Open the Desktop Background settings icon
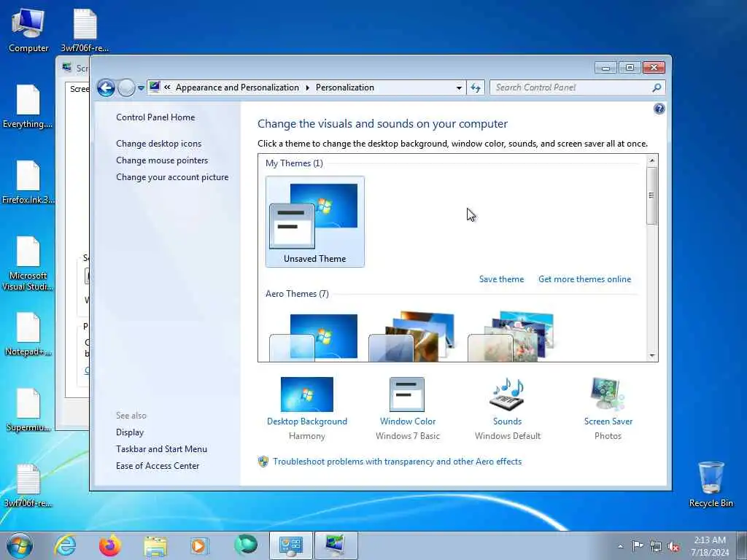This screenshot has width=747, height=560. (x=307, y=394)
